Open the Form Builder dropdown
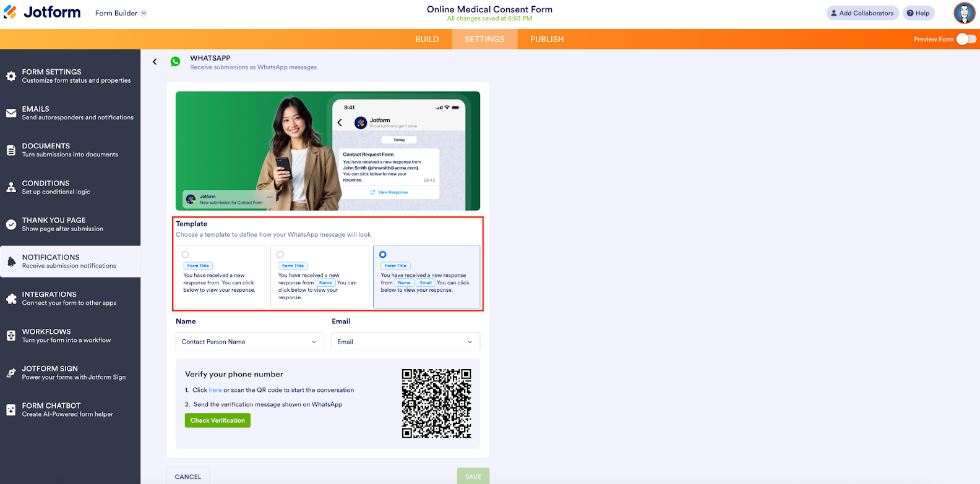Viewport: 980px width, 484px height. (121, 13)
